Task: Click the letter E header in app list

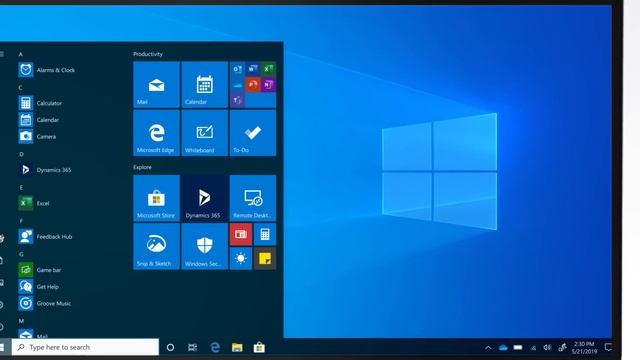Action: (21, 188)
